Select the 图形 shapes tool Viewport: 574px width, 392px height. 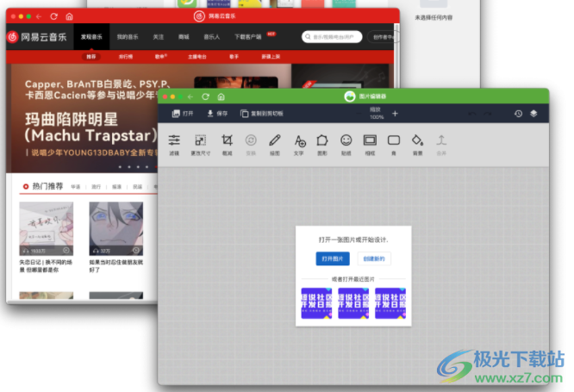tap(322, 143)
